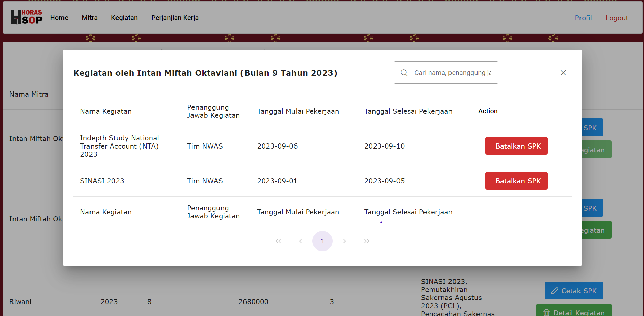The width and height of the screenshot is (644, 316).
Task: Click the Logout link
Action: point(617,18)
